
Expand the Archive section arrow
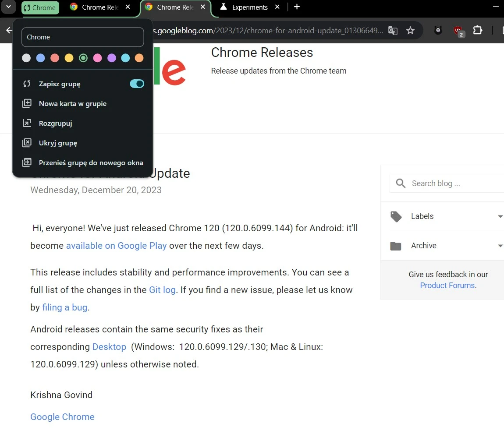[x=500, y=246]
